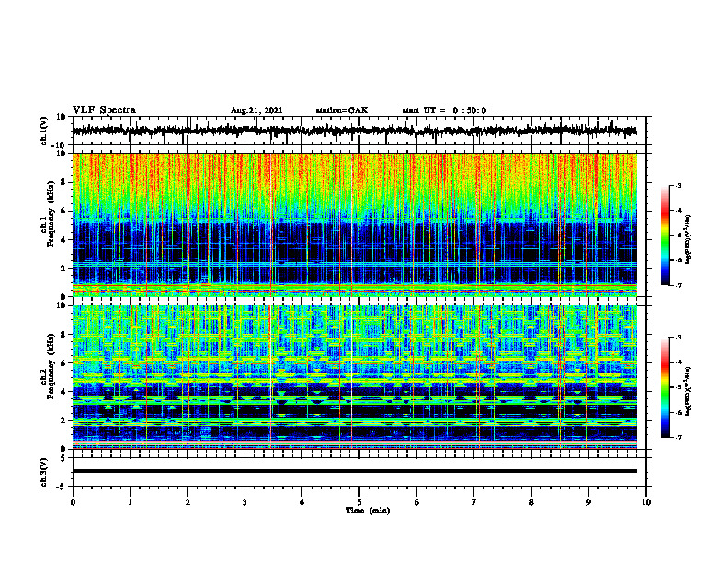This screenshot has width=728, height=563.
Task: Click the time axis tick label '5'
Action: (x=359, y=502)
